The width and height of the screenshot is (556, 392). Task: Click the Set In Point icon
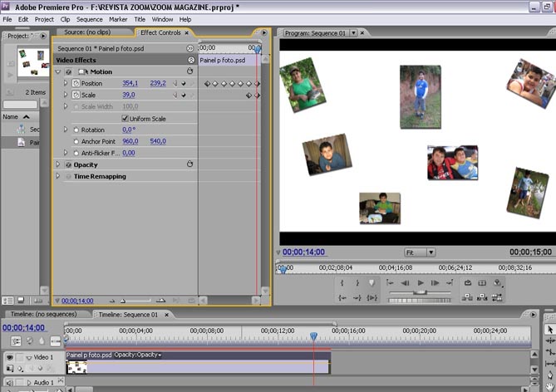tap(342, 283)
